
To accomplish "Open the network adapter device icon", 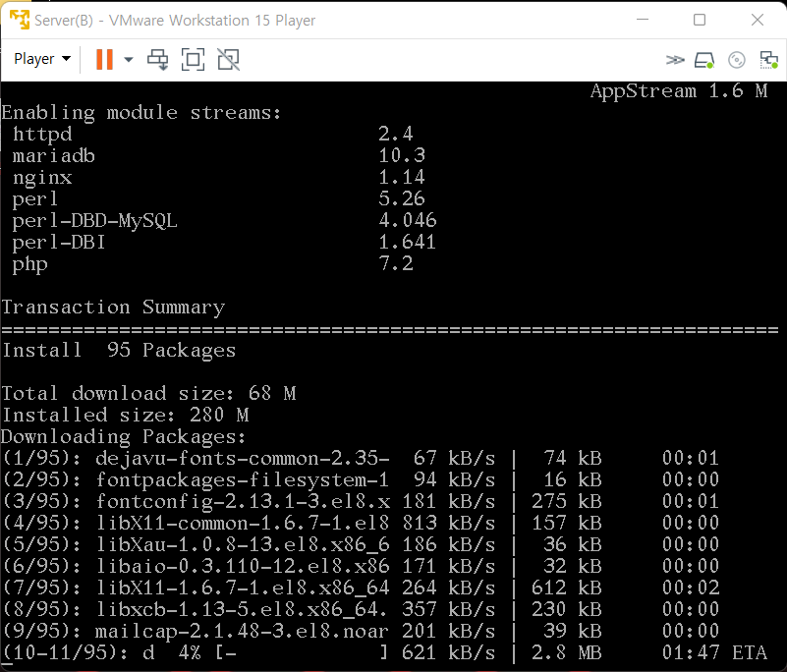I will tap(768, 60).
